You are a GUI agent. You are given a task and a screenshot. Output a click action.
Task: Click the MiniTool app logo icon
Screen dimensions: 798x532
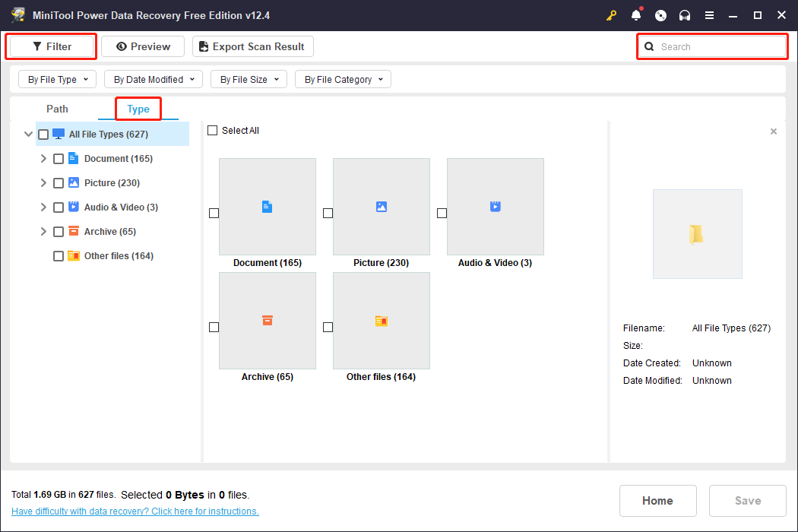(x=18, y=14)
